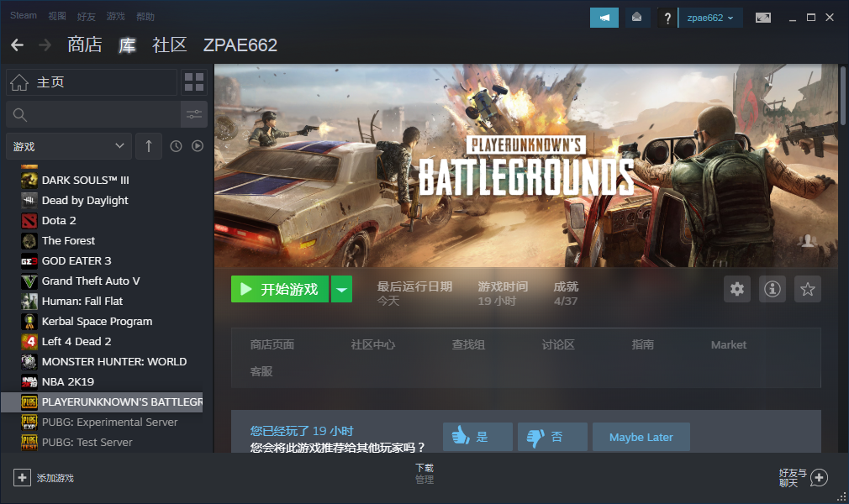Click the game page vertical scrollbar

tap(842, 95)
